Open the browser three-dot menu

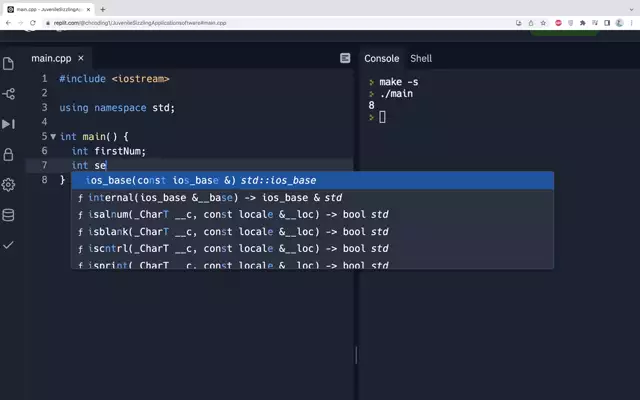click(x=632, y=23)
